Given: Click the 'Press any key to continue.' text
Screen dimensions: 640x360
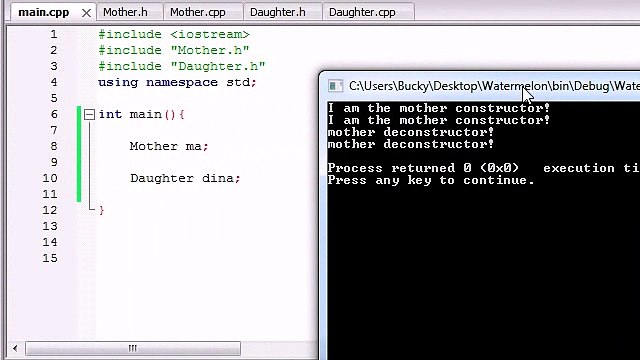Looking at the screenshot, I should pos(431,180).
